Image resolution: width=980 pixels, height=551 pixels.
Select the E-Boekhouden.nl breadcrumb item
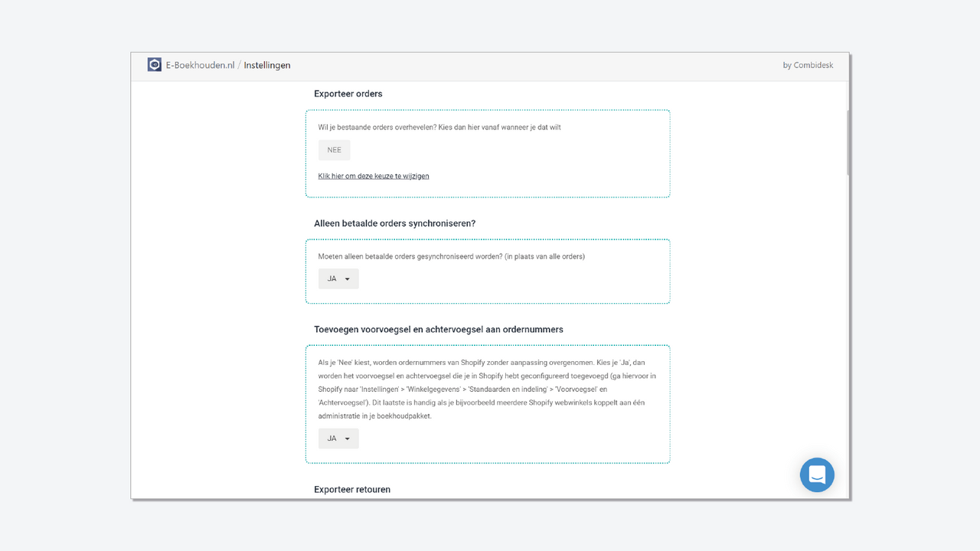tap(201, 65)
